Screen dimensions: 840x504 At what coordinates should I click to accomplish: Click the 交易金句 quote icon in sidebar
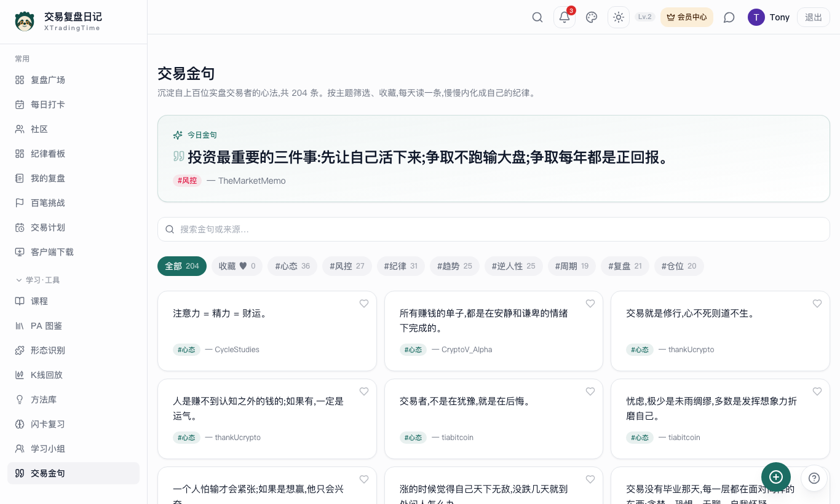pos(20,473)
